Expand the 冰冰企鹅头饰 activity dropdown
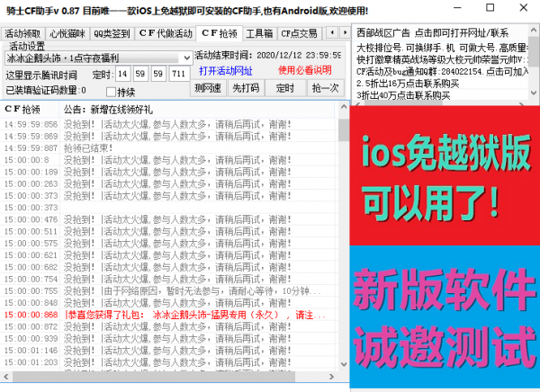The image size is (540, 392). (x=187, y=58)
